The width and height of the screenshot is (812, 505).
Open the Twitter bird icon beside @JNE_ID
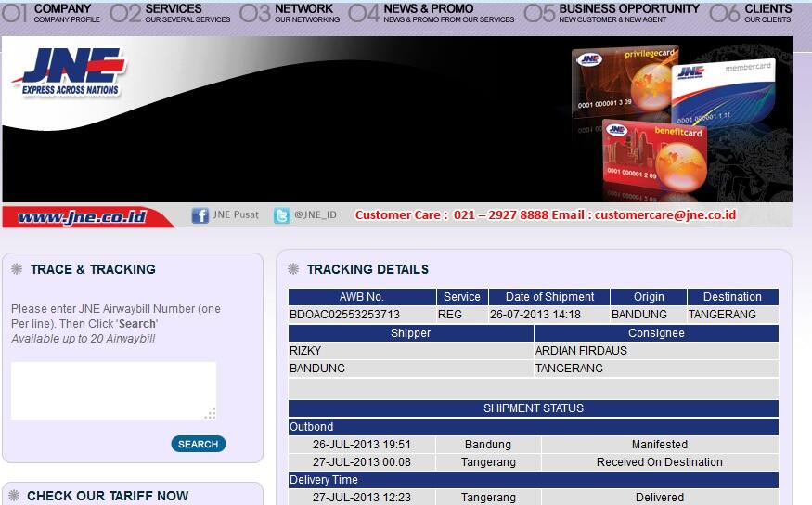[282, 215]
